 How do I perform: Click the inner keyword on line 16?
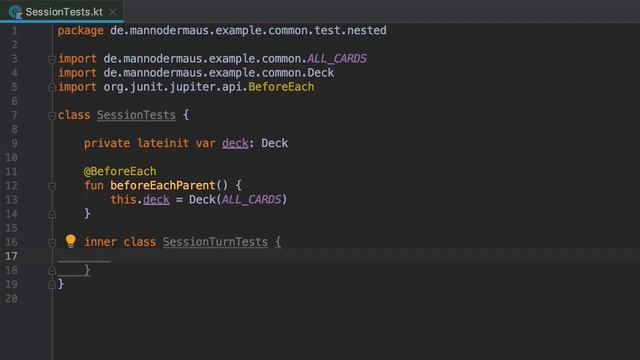[100, 242]
